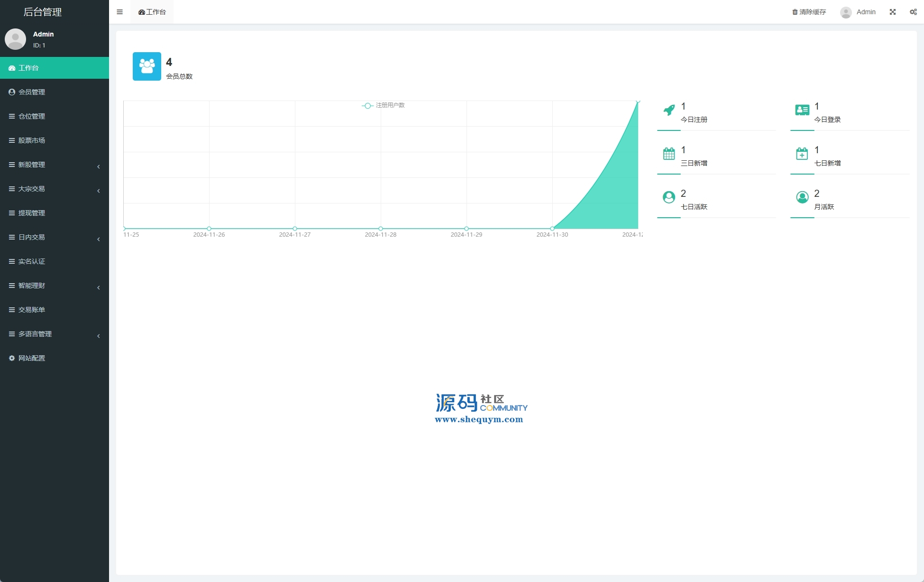Select the 工作台 tab

pos(152,12)
